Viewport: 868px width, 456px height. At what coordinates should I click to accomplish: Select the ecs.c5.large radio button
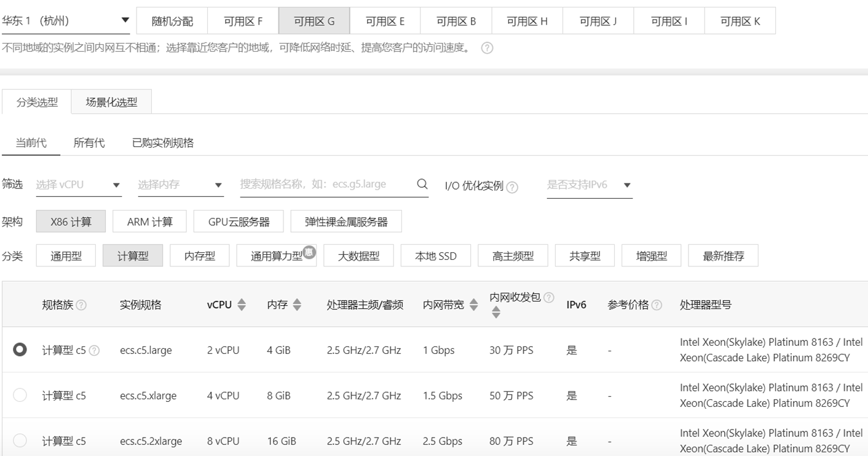point(20,350)
